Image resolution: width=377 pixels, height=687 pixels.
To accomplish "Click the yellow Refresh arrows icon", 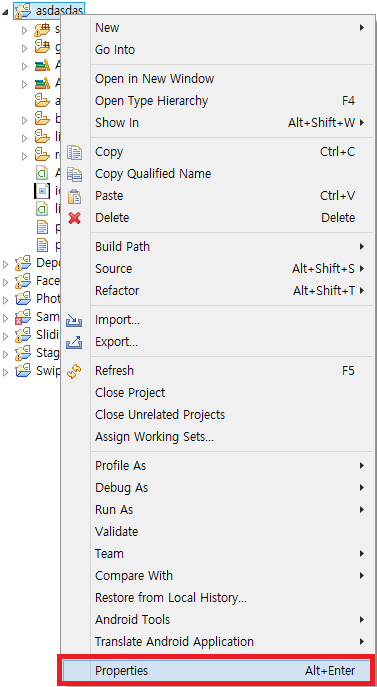I will pyautogui.click(x=74, y=372).
